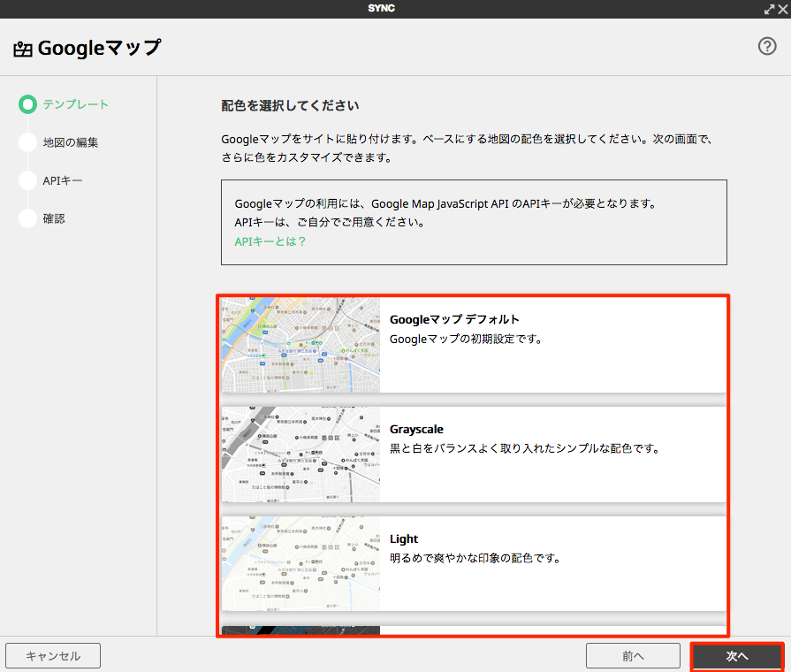Click the 地図の編集 step circle indicator
Viewport: 791px width, 672px height.
27,142
